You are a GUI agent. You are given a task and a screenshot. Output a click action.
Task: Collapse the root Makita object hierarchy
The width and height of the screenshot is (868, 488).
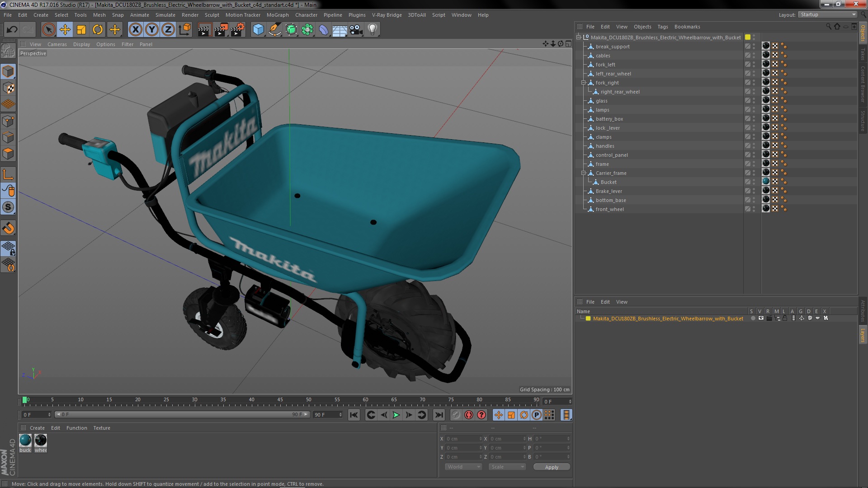[x=579, y=38]
